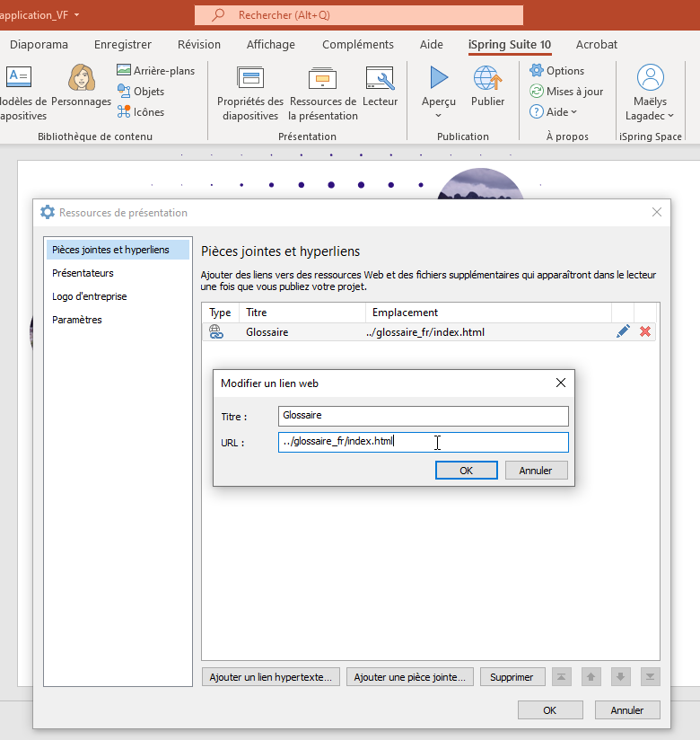Select Présentateurs in the sidebar

83,273
